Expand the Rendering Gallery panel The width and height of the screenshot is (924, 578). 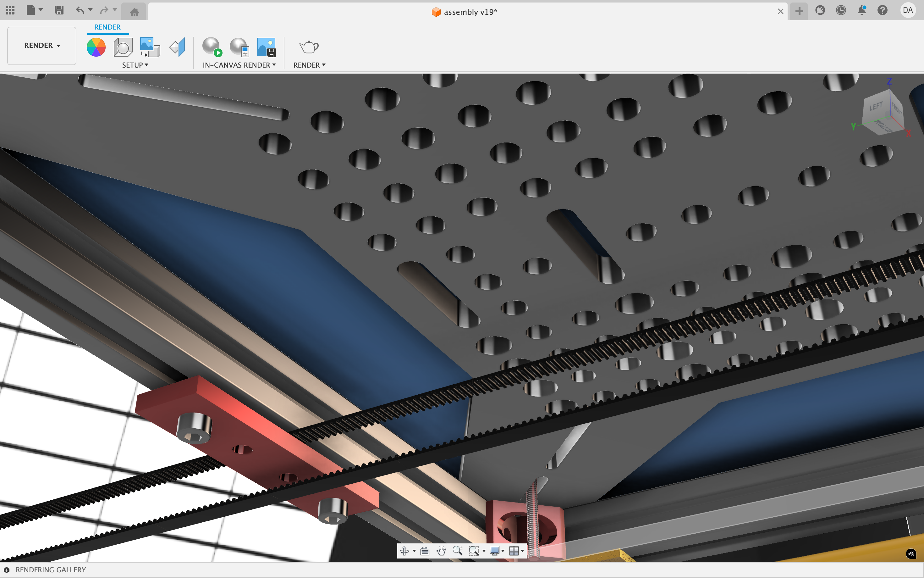7,570
